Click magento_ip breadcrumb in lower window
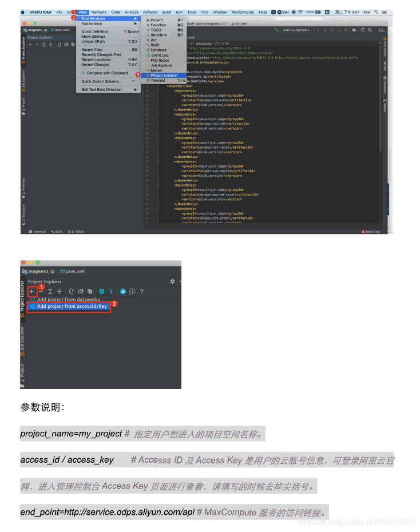Image resolution: width=420 pixels, height=532 pixels. pos(38,271)
